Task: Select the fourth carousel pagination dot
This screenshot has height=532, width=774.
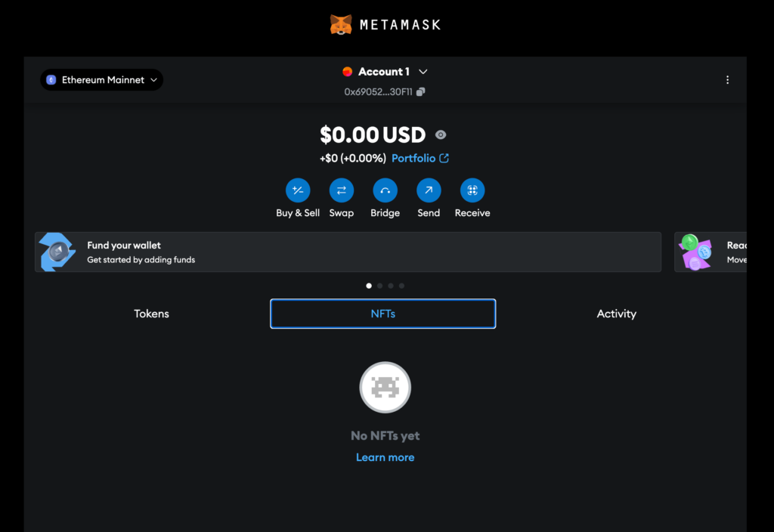Action: 401,286
